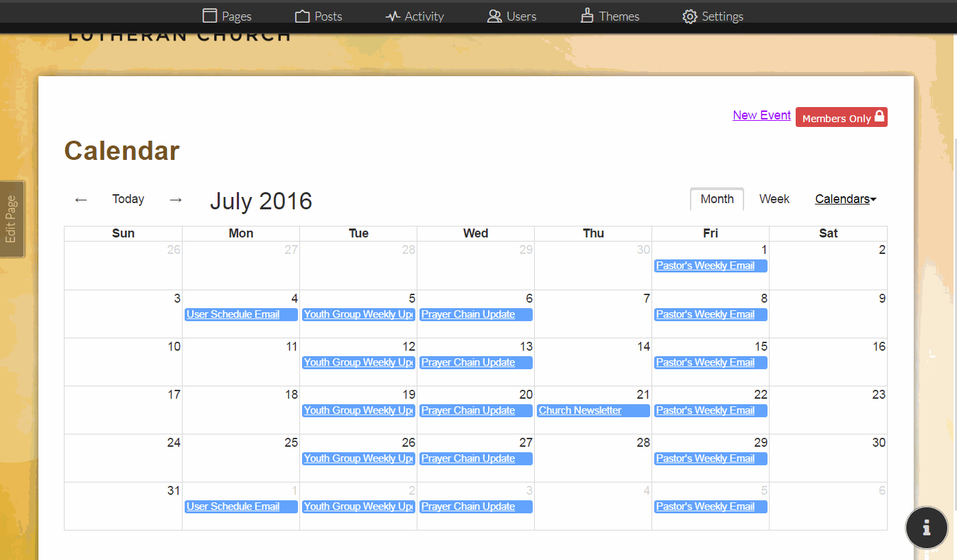Click the lock icon on Members Only
The height and width of the screenshot is (560, 957).
point(879,117)
